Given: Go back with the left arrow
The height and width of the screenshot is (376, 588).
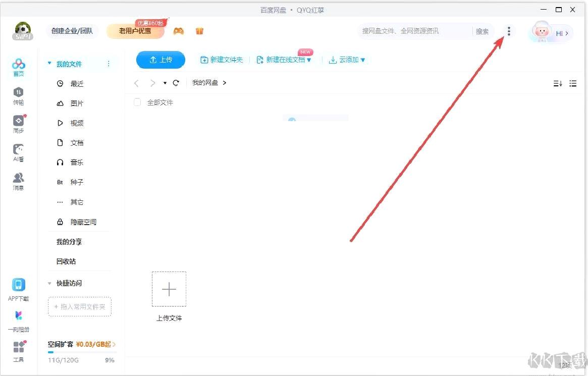Looking at the screenshot, I should click(136, 83).
